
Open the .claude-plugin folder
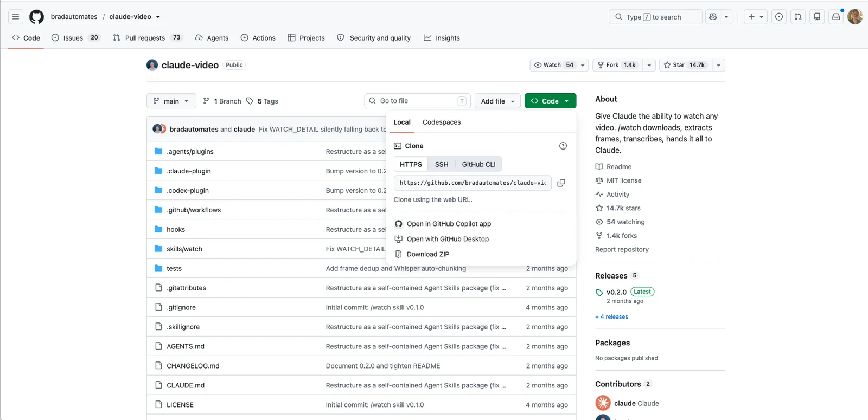pyautogui.click(x=189, y=171)
